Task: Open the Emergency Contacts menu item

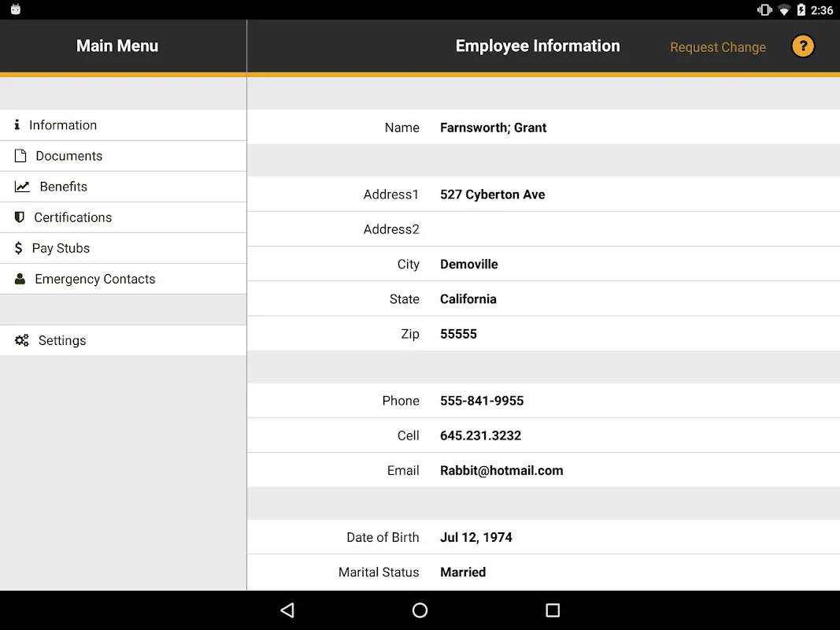Action: (x=124, y=279)
